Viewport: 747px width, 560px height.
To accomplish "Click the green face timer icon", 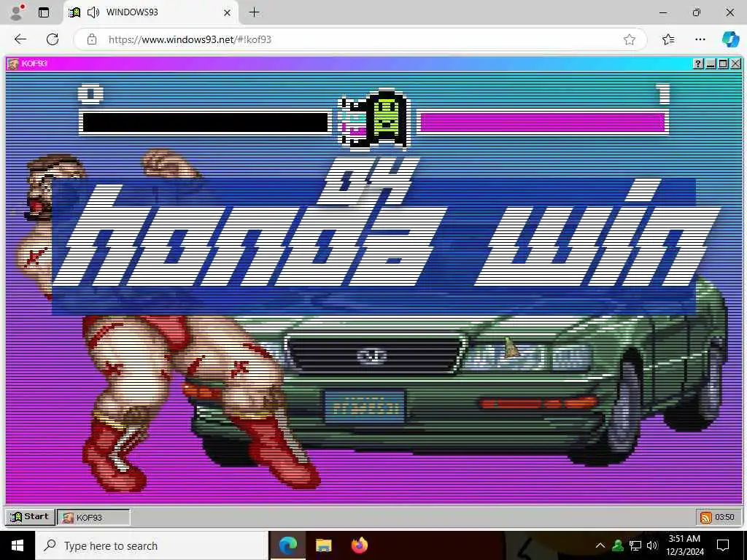I will click(387, 118).
